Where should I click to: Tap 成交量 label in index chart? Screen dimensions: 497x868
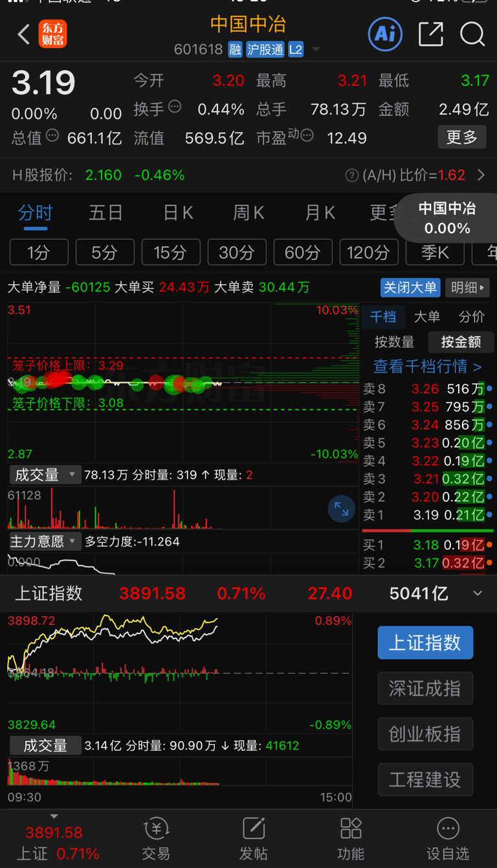45,746
